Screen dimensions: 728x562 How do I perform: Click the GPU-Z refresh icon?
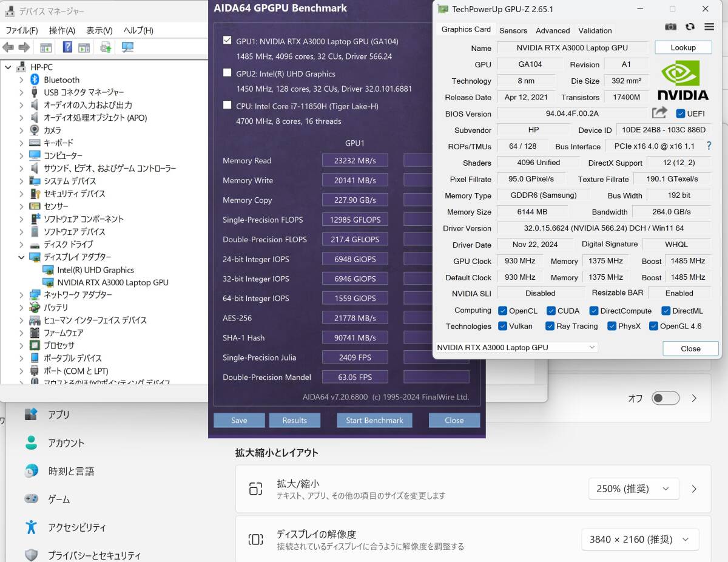click(x=690, y=27)
